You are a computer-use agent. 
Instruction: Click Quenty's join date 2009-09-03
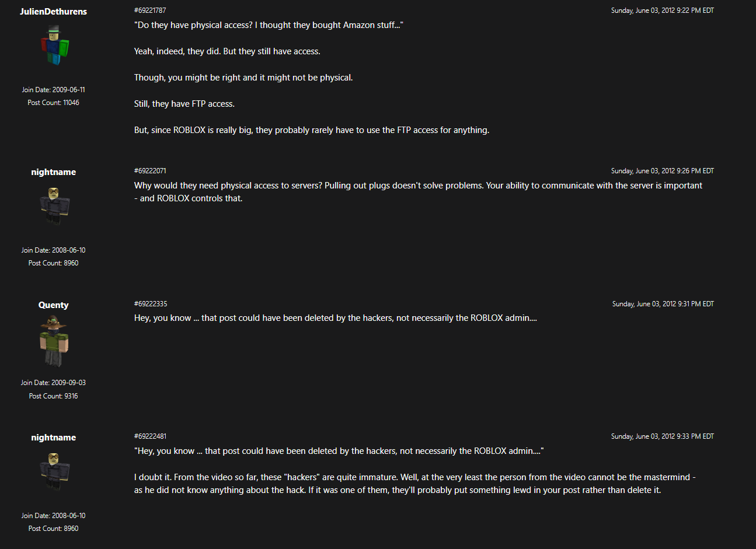pyautogui.click(x=53, y=383)
